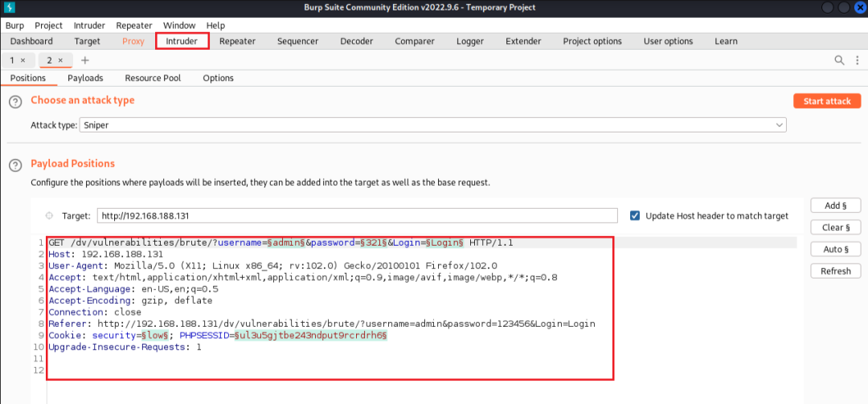Switch to the Decoder tab
868x404 pixels.
coord(357,41)
